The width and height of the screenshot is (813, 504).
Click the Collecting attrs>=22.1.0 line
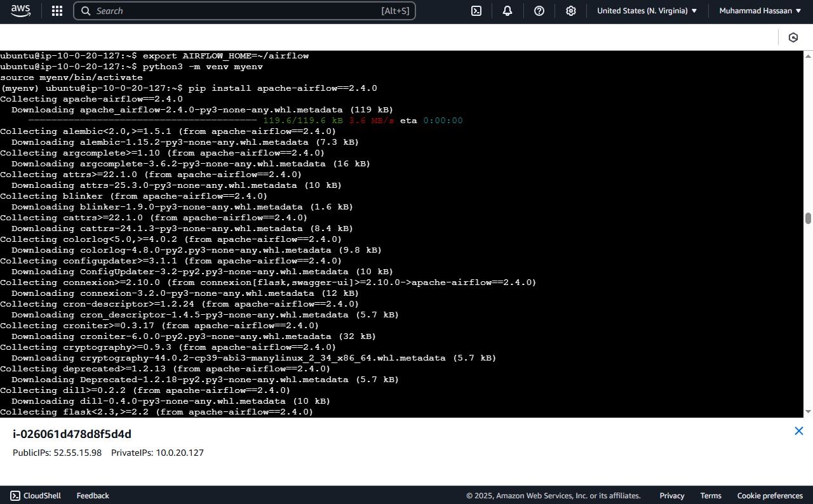151,175
